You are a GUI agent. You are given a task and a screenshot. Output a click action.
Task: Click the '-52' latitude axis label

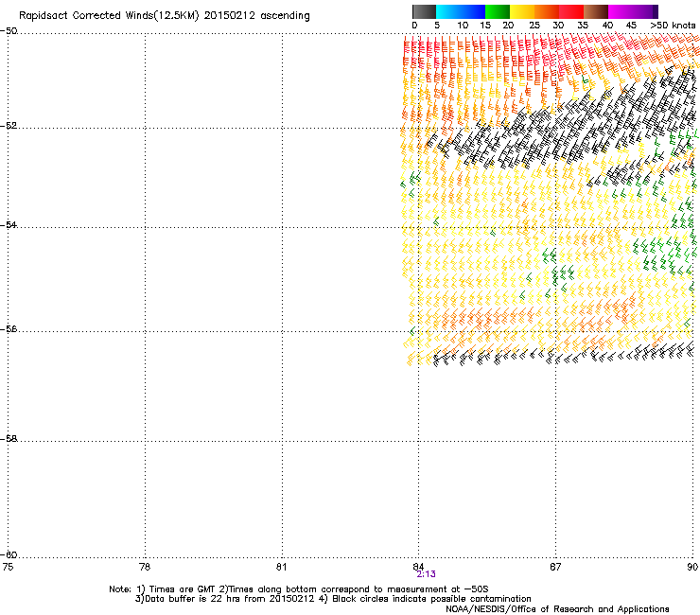click(9, 126)
